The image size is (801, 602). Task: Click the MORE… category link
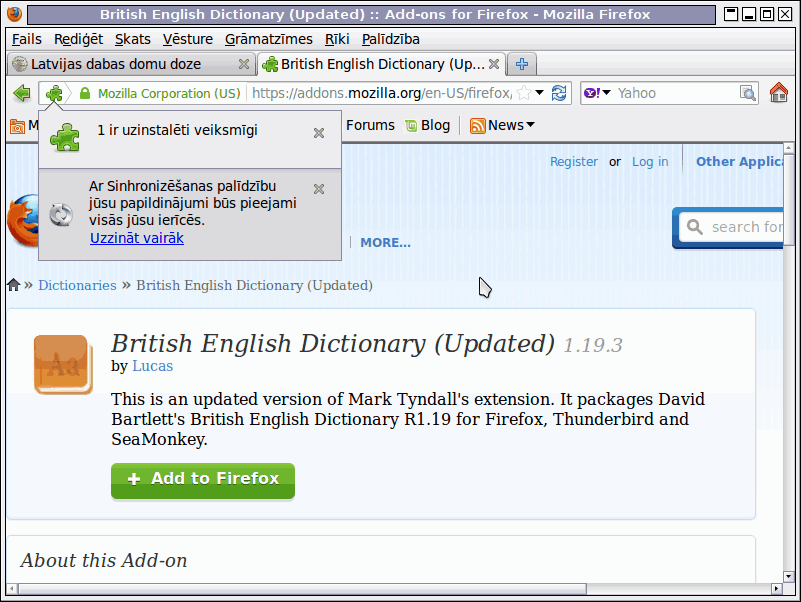click(385, 243)
